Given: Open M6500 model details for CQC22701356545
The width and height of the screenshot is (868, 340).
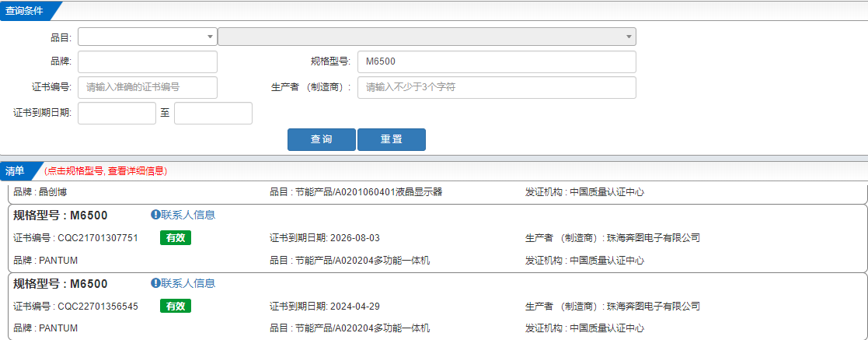Looking at the screenshot, I should click(61, 284).
